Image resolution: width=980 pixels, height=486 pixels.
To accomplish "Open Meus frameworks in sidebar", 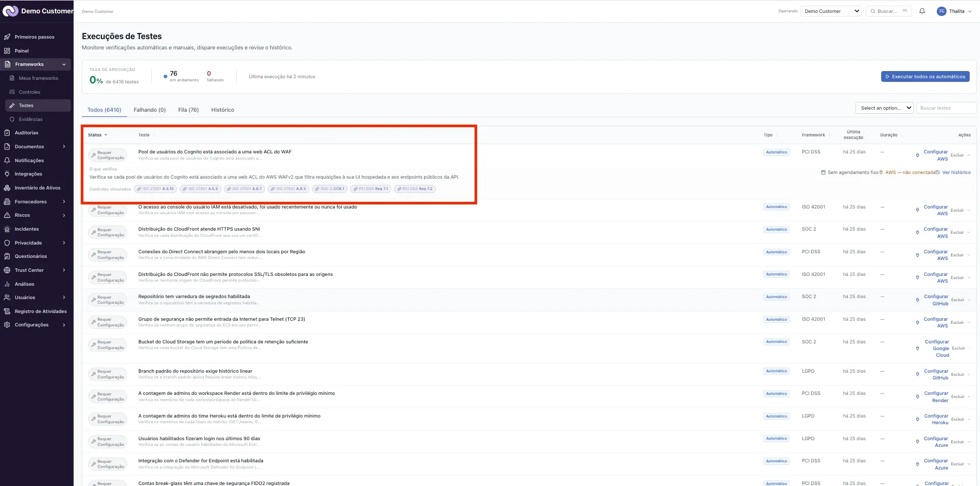I will click(x=38, y=78).
